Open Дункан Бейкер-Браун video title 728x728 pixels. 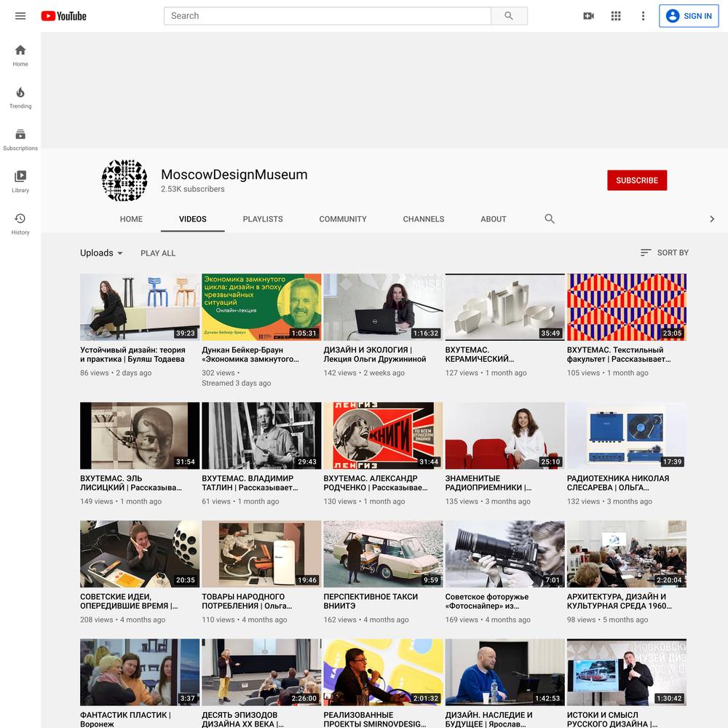tap(250, 355)
